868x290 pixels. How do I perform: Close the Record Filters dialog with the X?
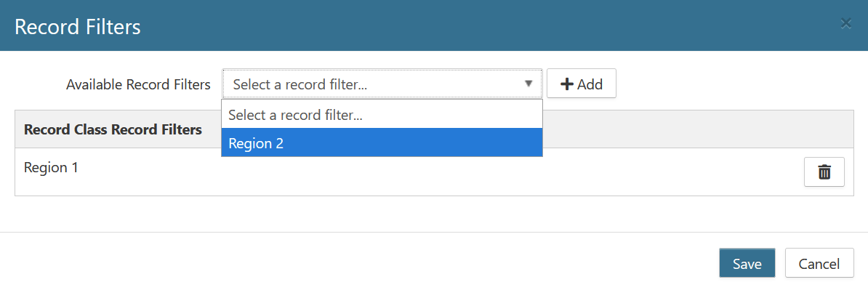845,23
